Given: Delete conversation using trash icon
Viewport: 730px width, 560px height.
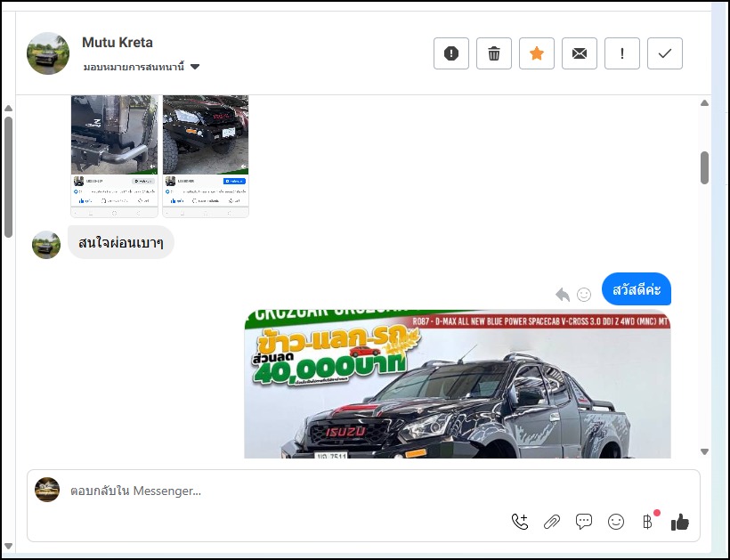Looking at the screenshot, I should tap(494, 54).
